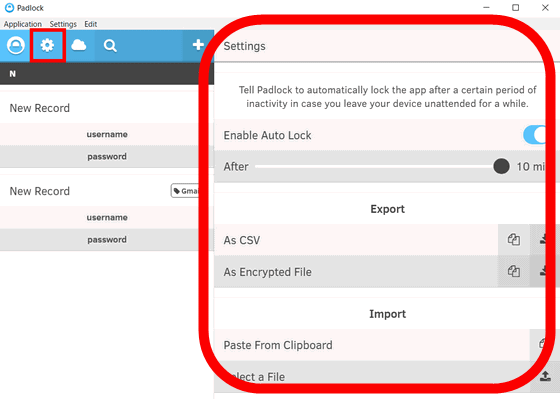
Task: Open the Settings menu
Action: [x=63, y=24]
